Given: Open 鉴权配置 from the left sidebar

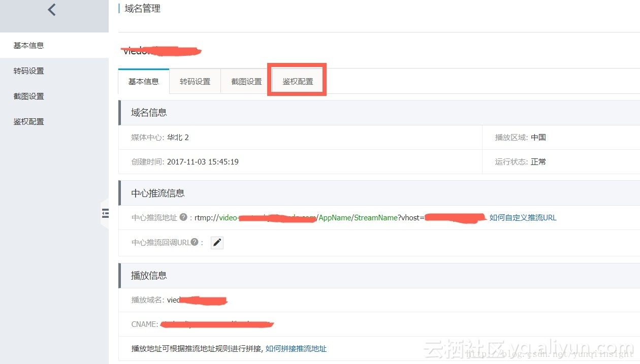Looking at the screenshot, I should (x=28, y=121).
